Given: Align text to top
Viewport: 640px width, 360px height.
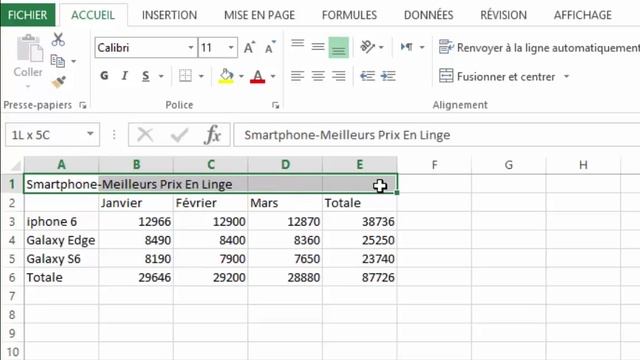Looking at the screenshot, I should (x=298, y=45).
